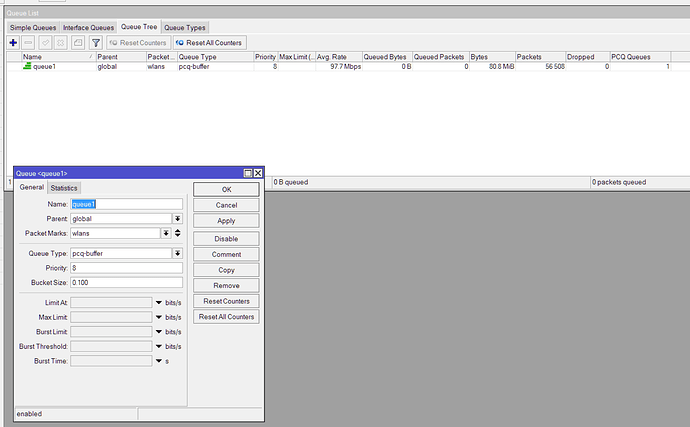This screenshot has width=690, height=427.
Task: Click the comment toolbar icon
Action: (x=78, y=43)
